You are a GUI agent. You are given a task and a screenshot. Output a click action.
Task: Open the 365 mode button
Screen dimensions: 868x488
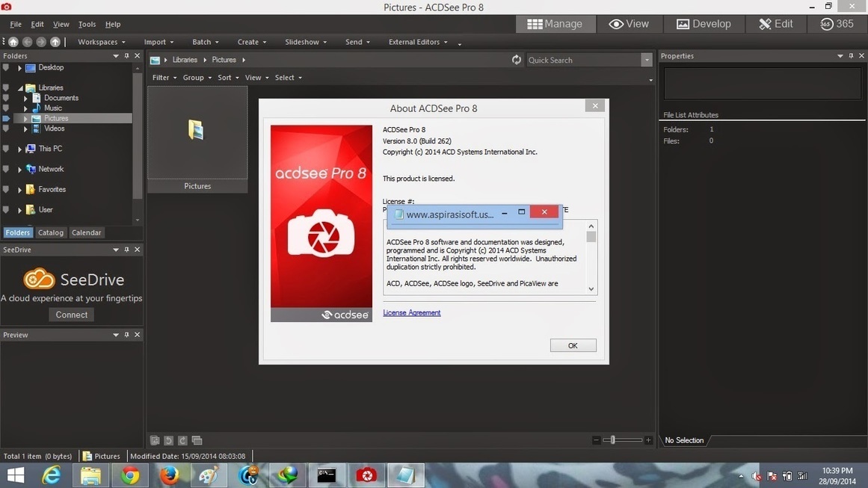[837, 24]
